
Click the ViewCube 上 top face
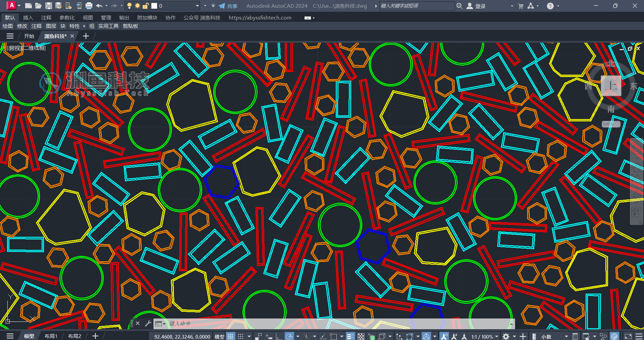[611, 86]
